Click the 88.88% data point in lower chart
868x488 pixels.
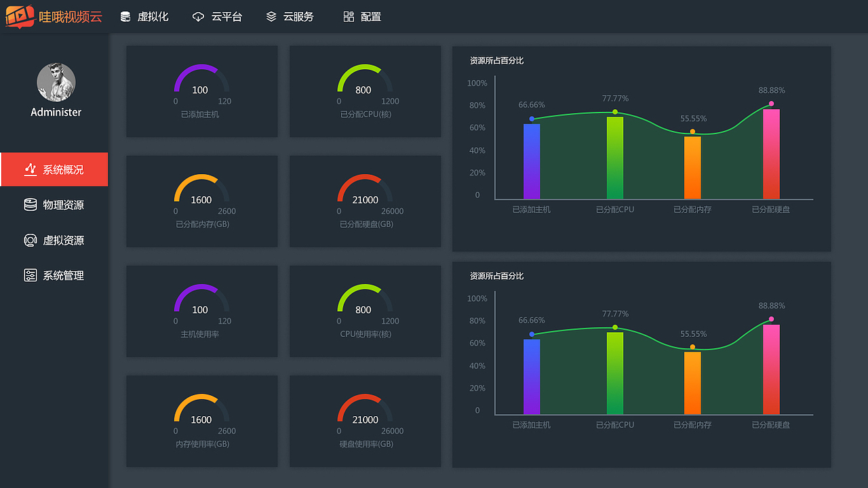click(x=772, y=319)
